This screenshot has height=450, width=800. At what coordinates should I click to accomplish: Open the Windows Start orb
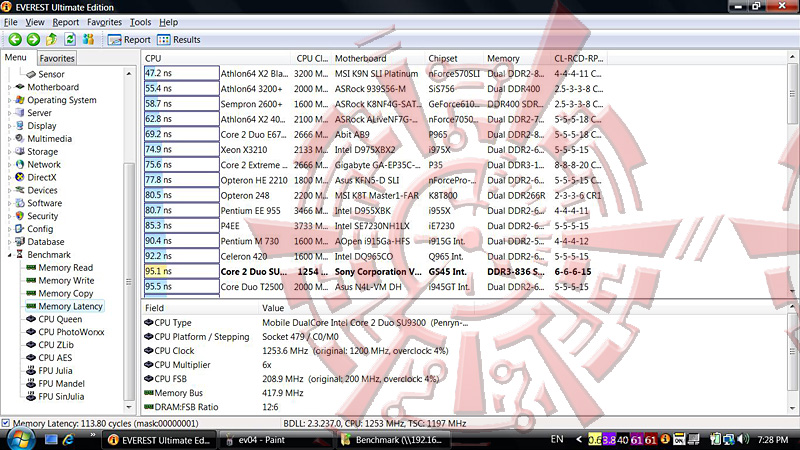click(x=19, y=439)
